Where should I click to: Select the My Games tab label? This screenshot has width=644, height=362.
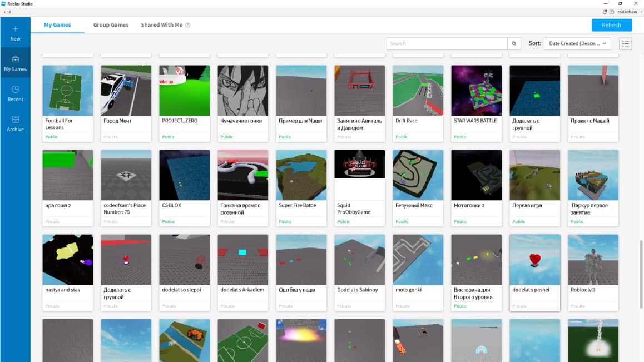[57, 24]
